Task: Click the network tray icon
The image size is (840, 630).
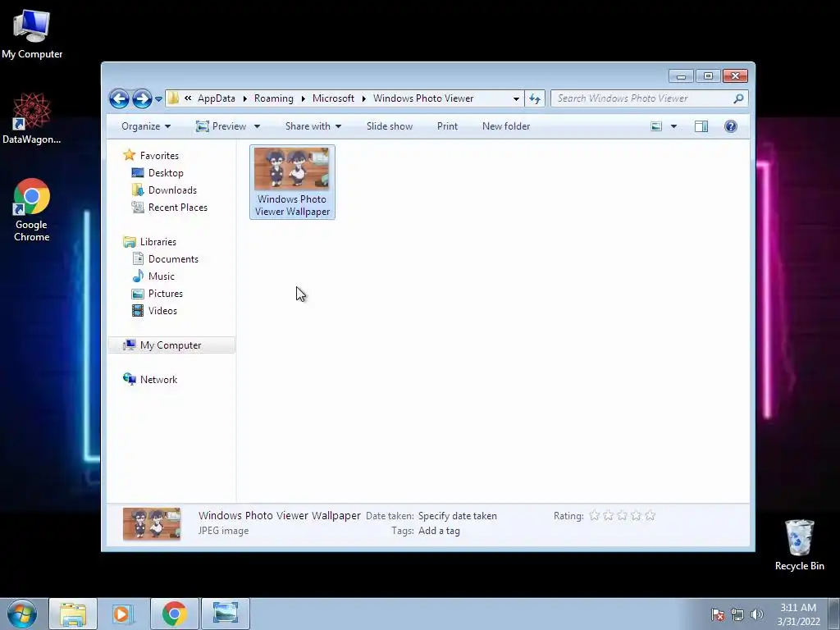Action: tap(737, 615)
